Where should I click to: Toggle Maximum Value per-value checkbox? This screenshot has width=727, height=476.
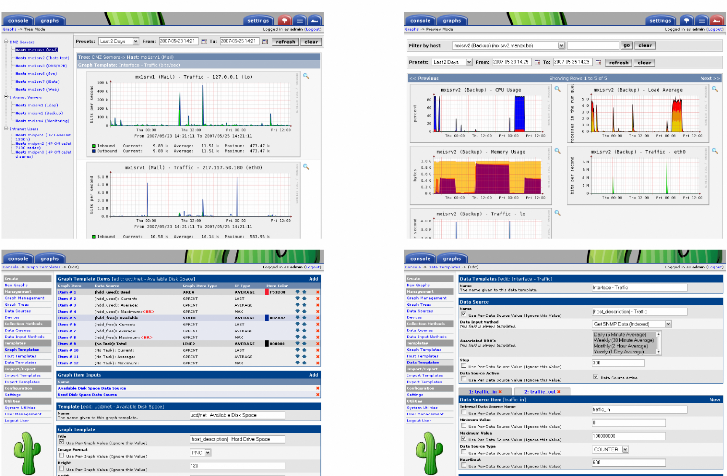pos(464,438)
